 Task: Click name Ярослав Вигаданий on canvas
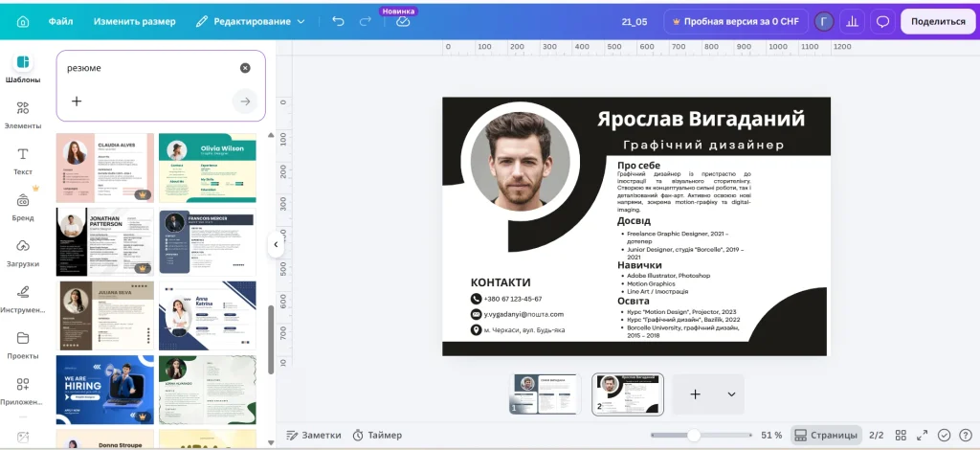[701, 119]
